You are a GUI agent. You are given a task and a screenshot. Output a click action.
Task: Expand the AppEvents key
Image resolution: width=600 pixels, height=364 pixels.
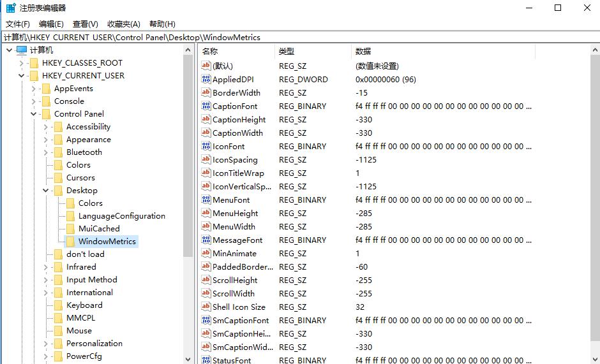(x=34, y=89)
